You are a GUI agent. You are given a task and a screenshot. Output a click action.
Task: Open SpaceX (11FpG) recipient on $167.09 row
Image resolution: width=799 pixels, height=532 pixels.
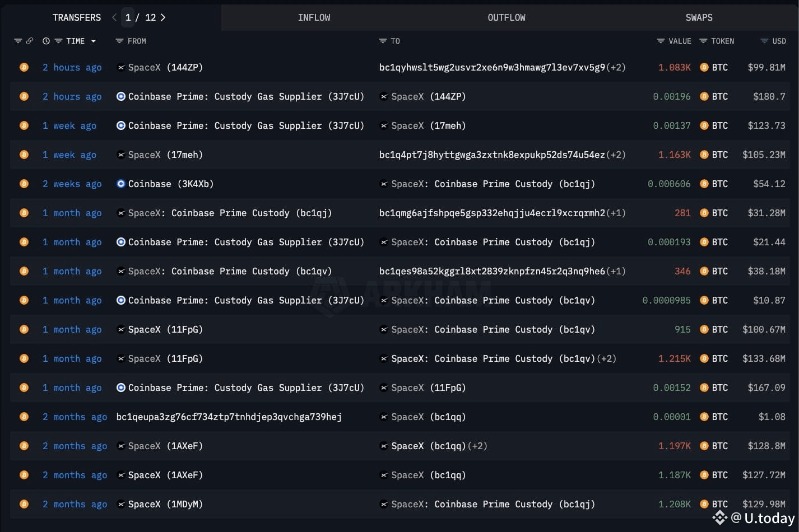pyautogui.click(x=429, y=388)
